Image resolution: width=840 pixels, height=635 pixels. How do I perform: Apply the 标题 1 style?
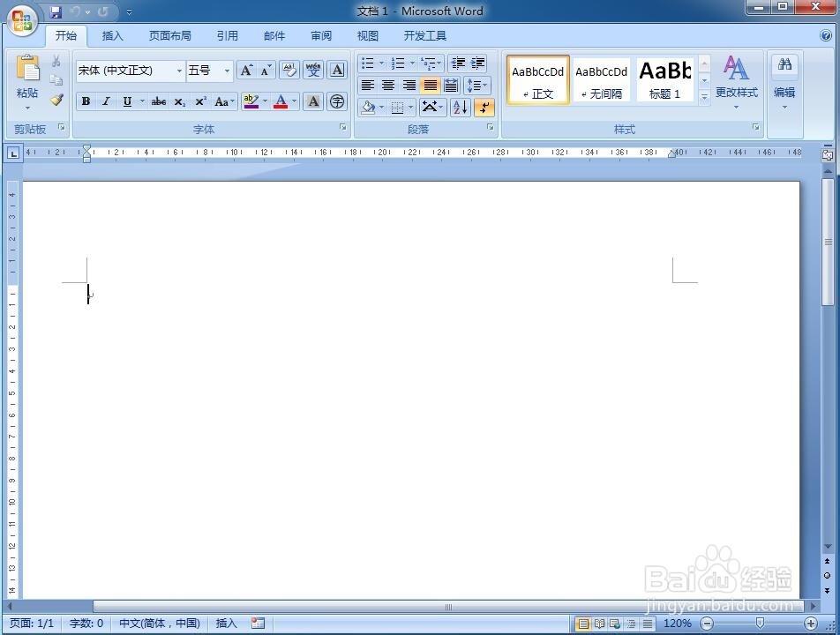tap(665, 79)
